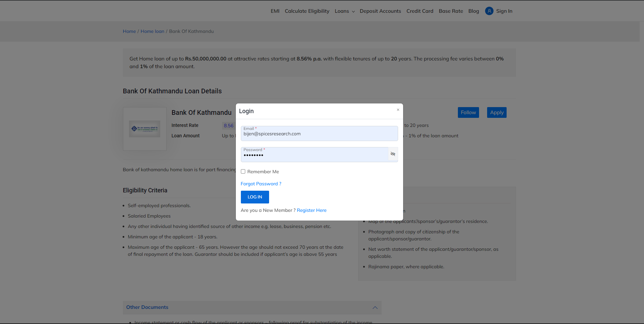Viewport: 644px width, 324px height.
Task: Go to Home loan breadcrumb link
Action: point(153,31)
